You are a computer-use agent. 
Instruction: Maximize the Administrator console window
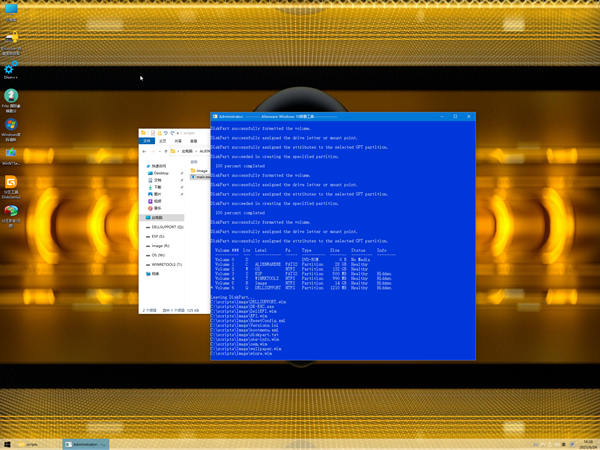point(455,116)
